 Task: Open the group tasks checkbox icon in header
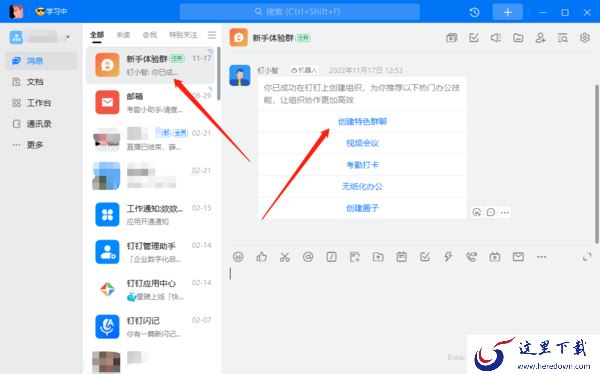[474, 38]
